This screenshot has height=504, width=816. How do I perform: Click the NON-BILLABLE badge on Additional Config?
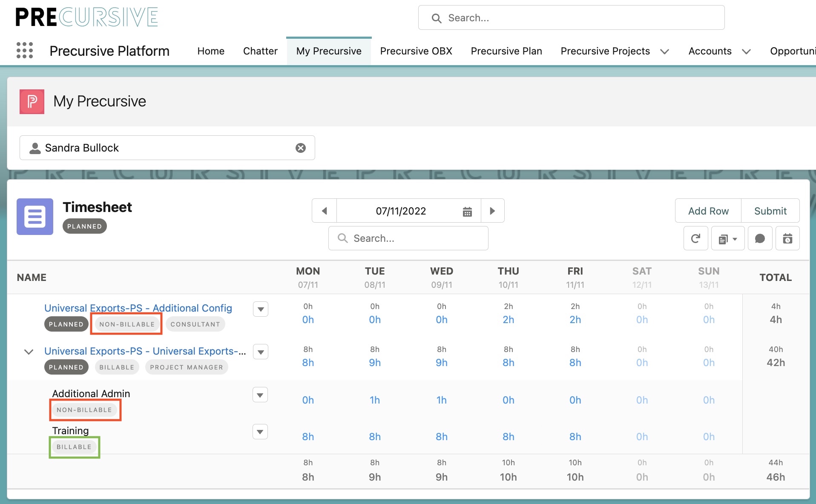click(x=127, y=324)
